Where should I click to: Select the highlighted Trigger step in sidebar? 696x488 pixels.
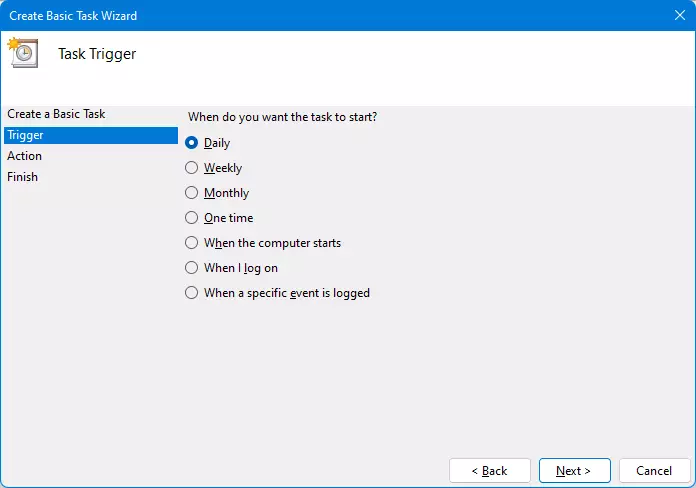coord(90,135)
